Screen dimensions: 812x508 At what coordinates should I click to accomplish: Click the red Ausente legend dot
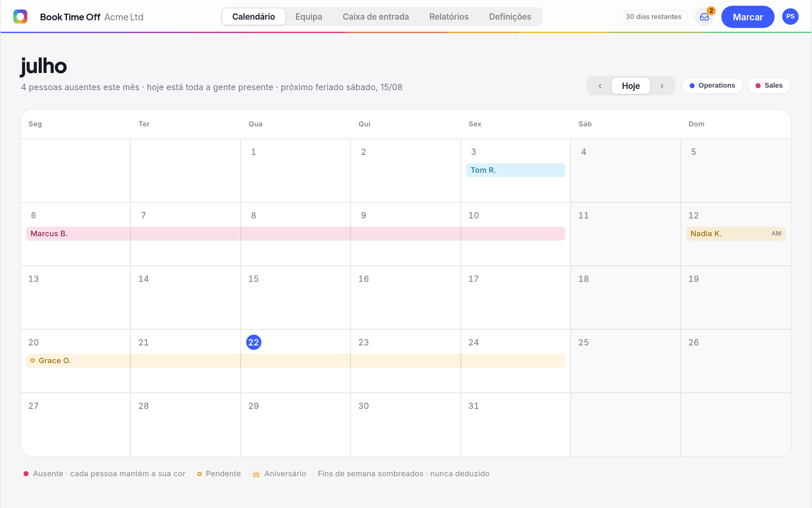(x=26, y=474)
